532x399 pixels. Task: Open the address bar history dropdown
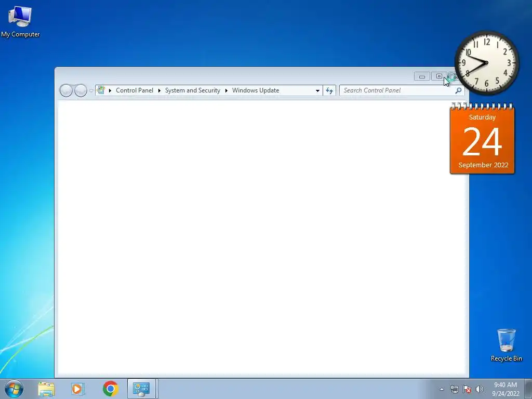tap(317, 90)
